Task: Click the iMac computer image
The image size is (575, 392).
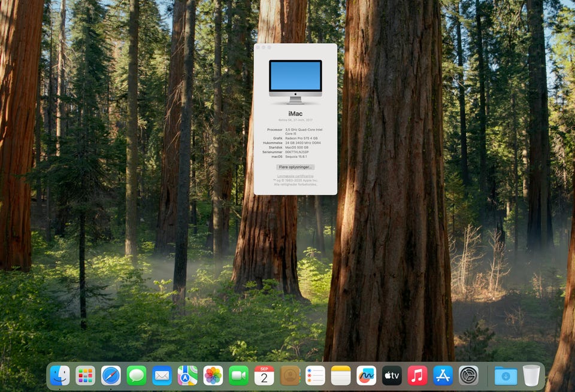Action: pos(295,82)
